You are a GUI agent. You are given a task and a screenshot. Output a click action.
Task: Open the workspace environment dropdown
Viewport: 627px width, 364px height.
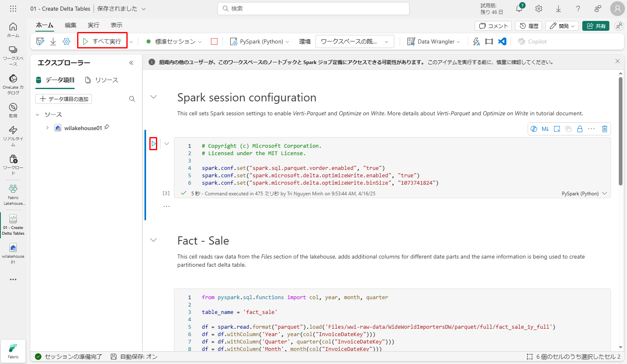(x=355, y=41)
